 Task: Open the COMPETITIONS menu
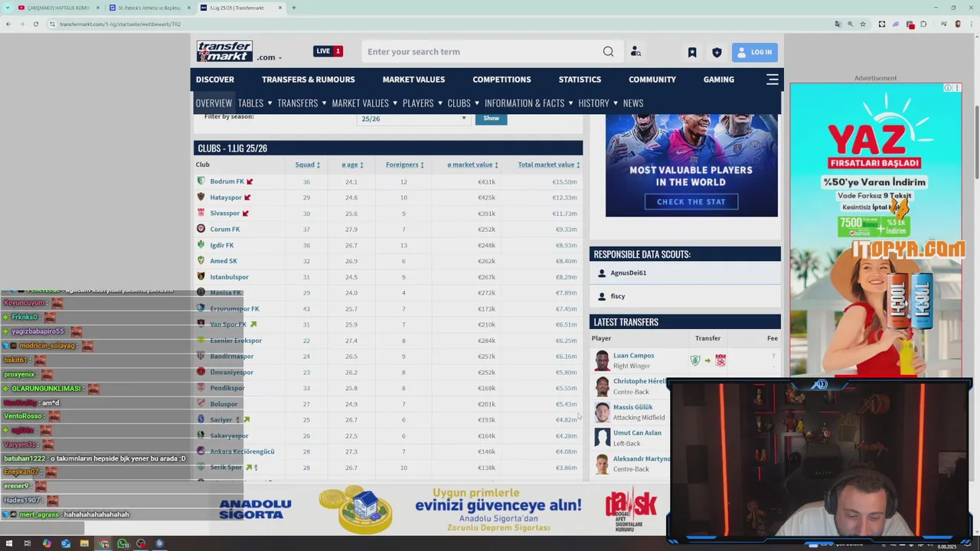[501, 80]
